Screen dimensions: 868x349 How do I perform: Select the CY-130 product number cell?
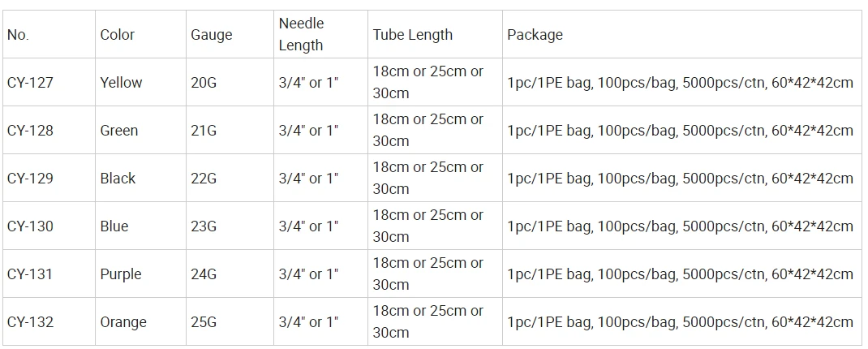49,226
